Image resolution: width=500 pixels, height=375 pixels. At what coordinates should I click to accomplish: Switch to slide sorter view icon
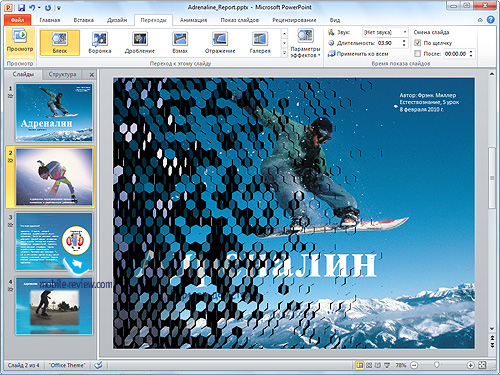[369, 365]
